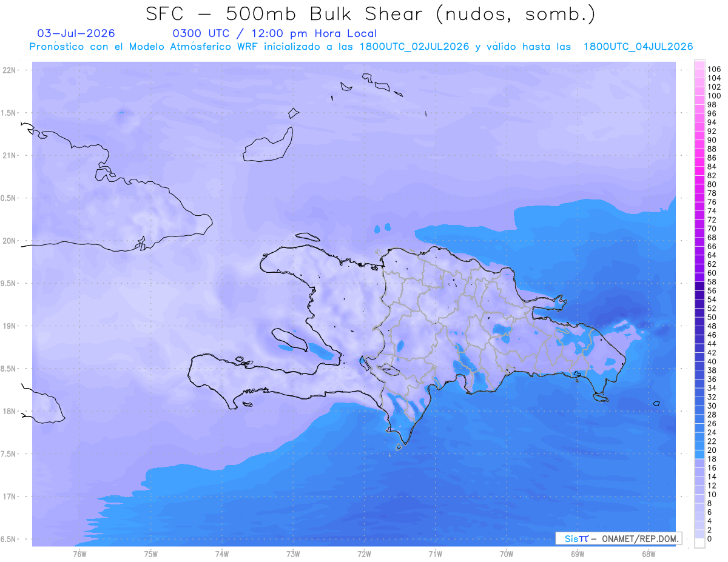Click the colorbar value '24'
The width and height of the screenshot is (728, 562).
pos(712,432)
